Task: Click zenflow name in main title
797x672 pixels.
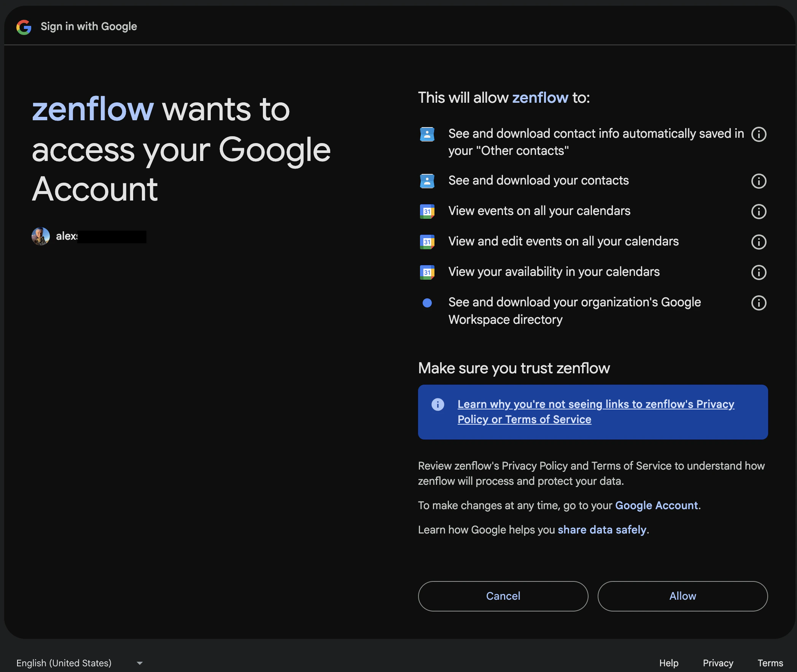Action: point(92,109)
